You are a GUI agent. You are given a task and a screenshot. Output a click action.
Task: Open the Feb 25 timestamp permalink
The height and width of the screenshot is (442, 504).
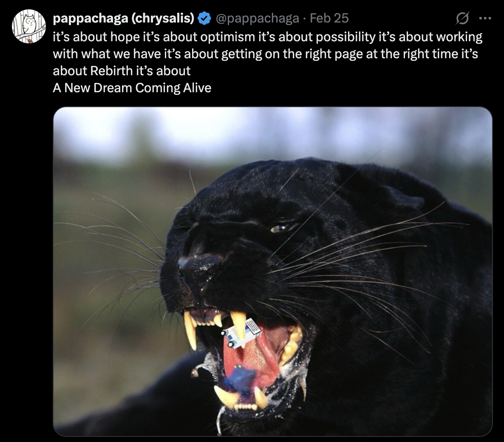(329, 18)
